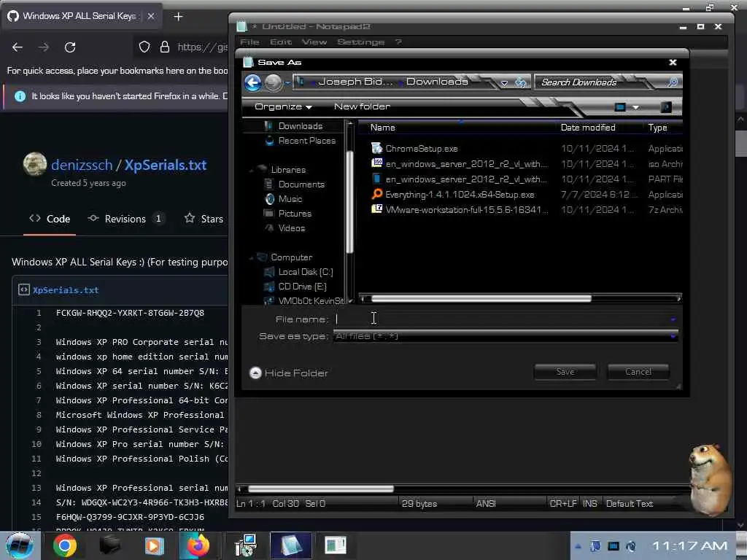Click Downloads in the address breadcrumb

pyautogui.click(x=436, y=82)
